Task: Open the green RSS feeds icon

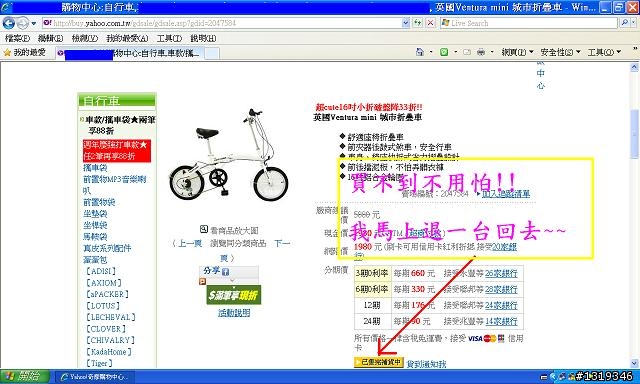Action: tap(444, 52)
